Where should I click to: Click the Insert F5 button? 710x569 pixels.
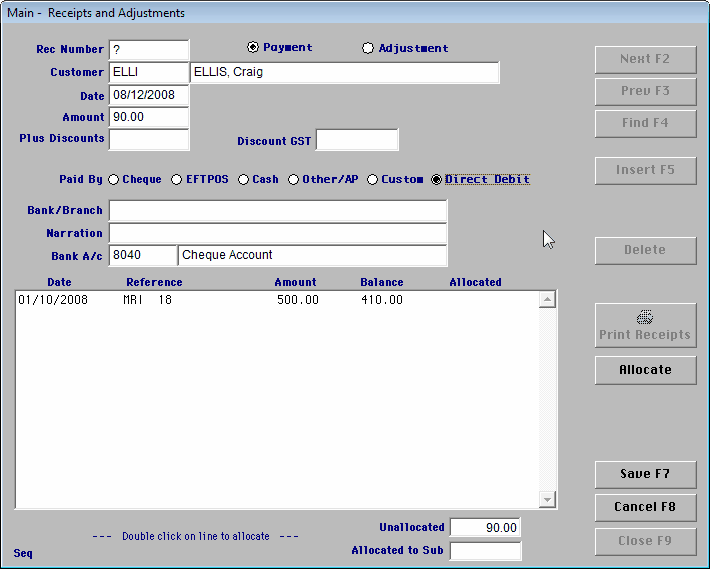click(x=645, y=171)
